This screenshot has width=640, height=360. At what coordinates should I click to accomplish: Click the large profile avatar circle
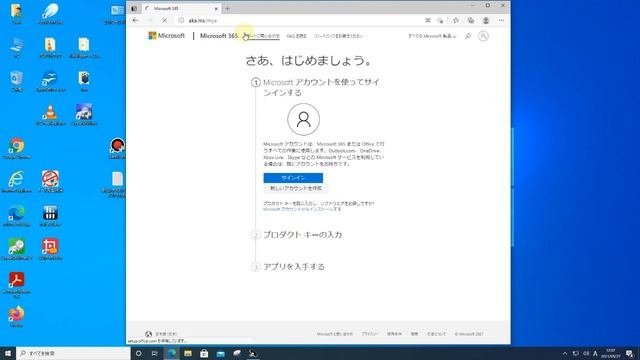click(304, 119)
